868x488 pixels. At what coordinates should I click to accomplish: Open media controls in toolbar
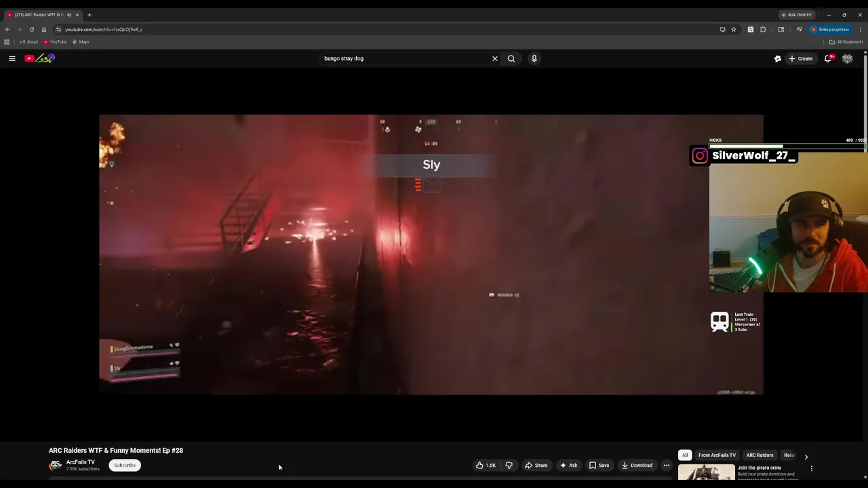[800, 29]
